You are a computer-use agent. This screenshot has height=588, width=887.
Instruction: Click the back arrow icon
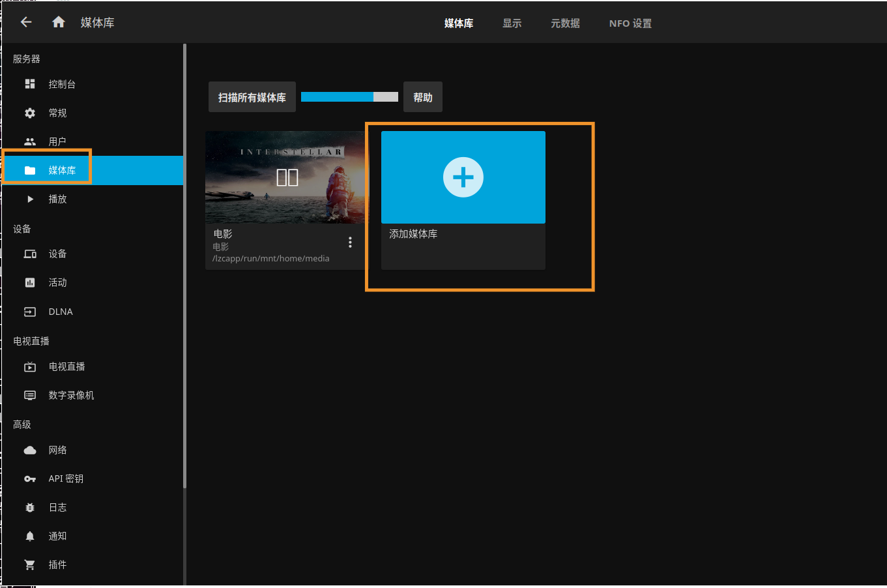[26, 22]
